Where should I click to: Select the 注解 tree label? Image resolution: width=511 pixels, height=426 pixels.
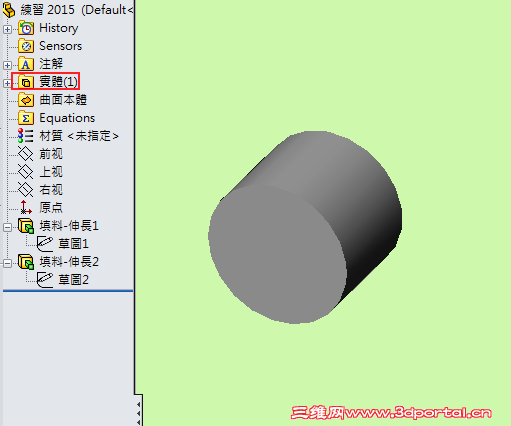coord(51,64)
